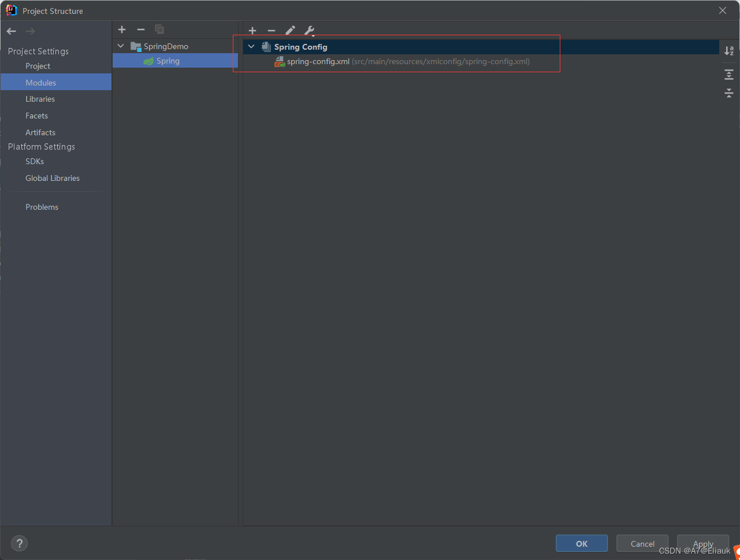Remove selected module with minus icon

click(x=141, y=29)
